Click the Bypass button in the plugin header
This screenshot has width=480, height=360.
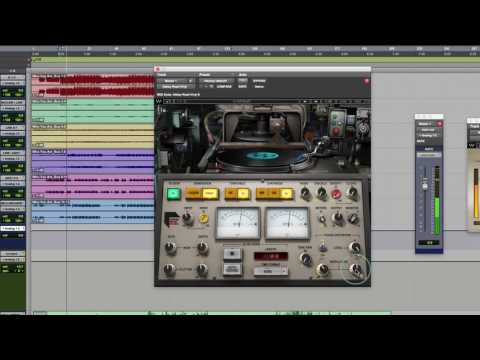259,81
